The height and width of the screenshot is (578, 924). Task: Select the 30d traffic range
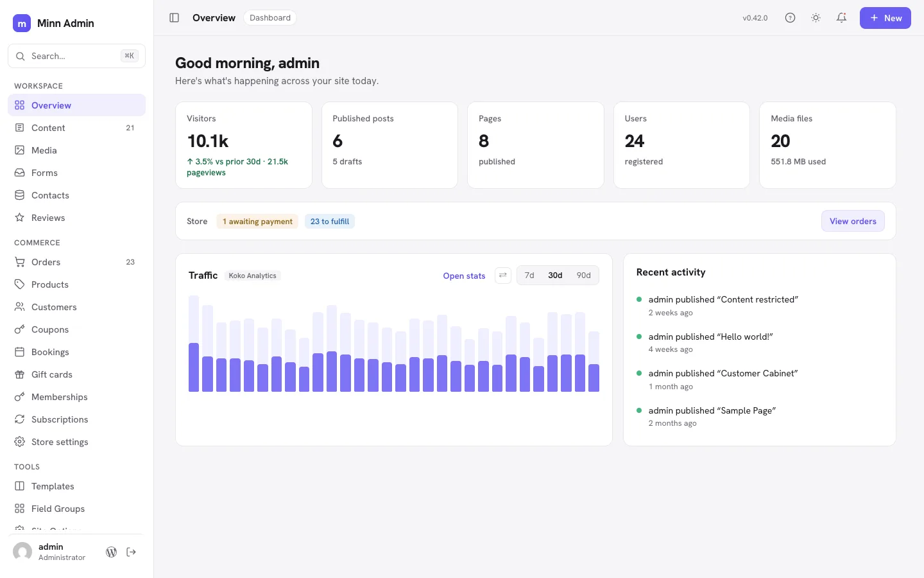coord(555,276)
